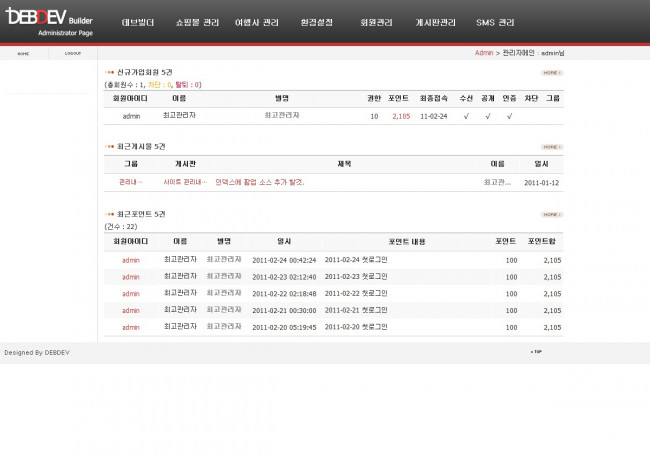
Task: Click MORE icon for new members section
Action: [551, 73]
